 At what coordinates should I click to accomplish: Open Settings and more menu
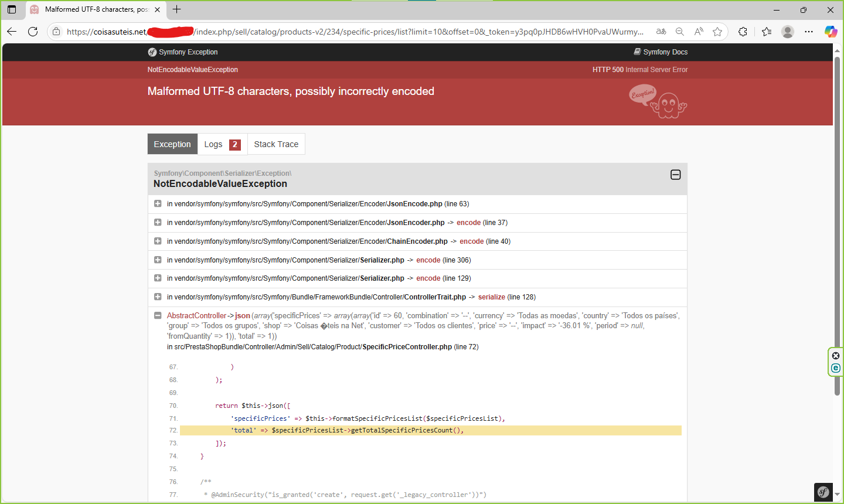click(x=809, y=32)
